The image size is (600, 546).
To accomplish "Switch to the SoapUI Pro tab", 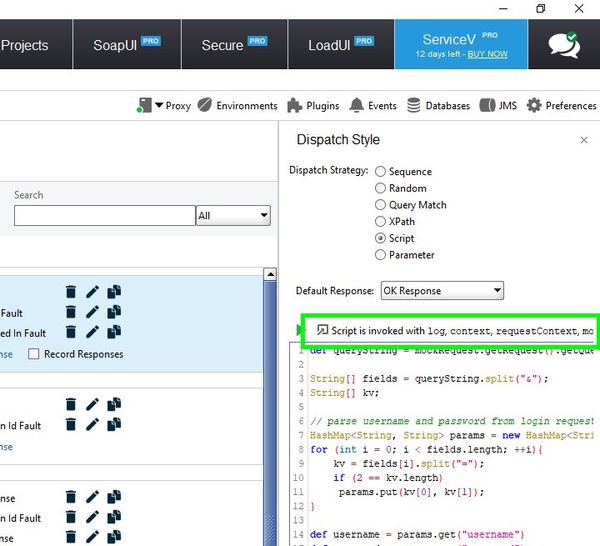I will click(x=128, y=45).
